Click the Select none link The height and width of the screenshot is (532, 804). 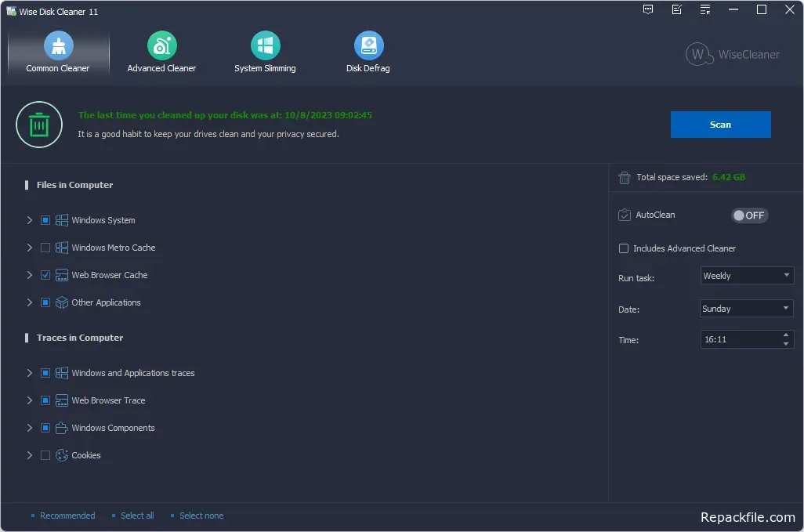201,516
